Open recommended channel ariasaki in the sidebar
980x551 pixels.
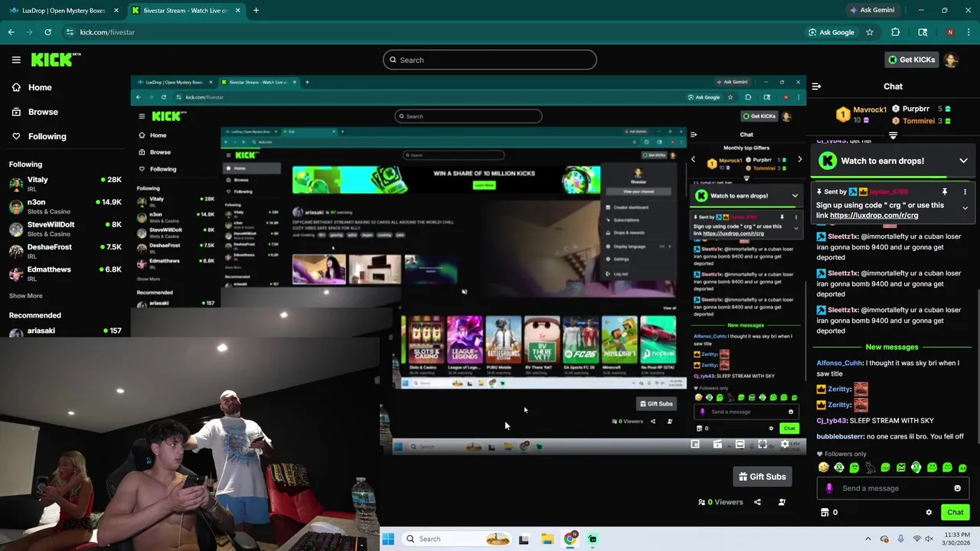coord(65,331)
